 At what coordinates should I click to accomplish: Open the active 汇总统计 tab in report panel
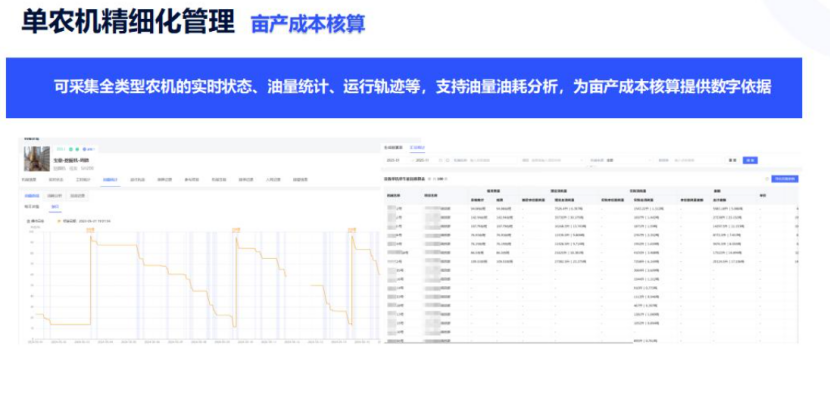coord(418,148)
